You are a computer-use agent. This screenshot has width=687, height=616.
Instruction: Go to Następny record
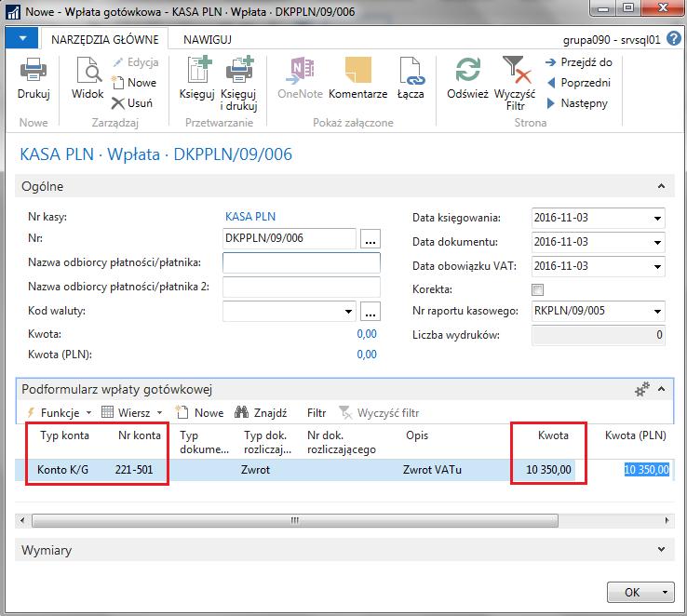tap(577, 103)
